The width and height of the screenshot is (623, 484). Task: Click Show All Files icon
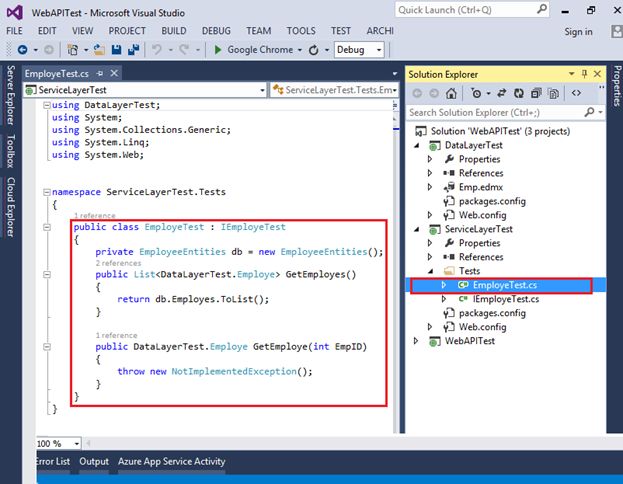point(553,93)
